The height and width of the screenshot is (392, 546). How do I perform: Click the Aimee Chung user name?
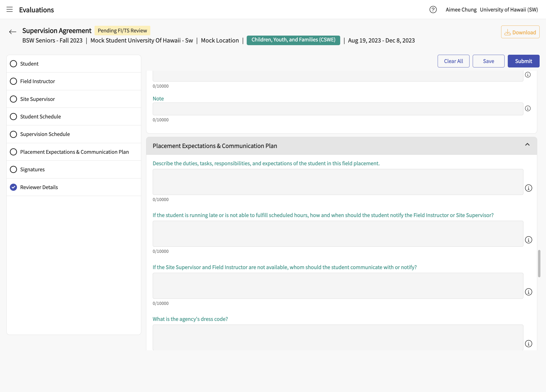point(461,10)
